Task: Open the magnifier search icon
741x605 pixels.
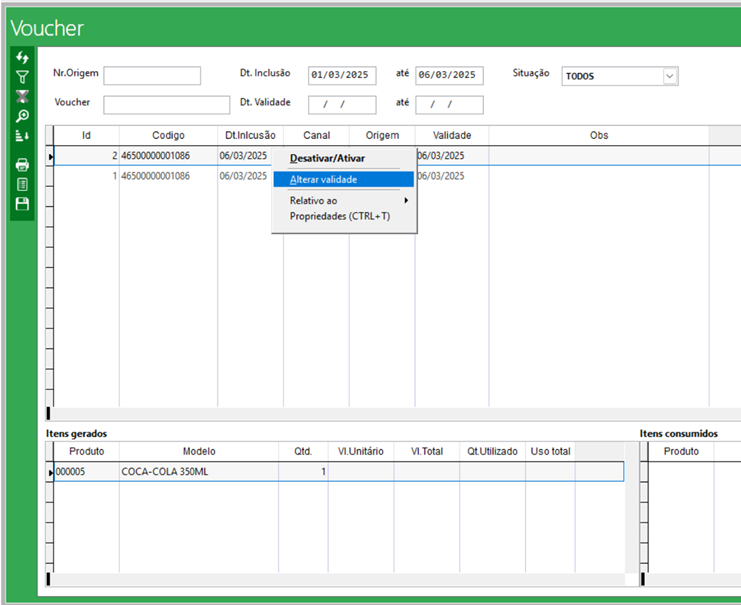Action: click(22, 116)
